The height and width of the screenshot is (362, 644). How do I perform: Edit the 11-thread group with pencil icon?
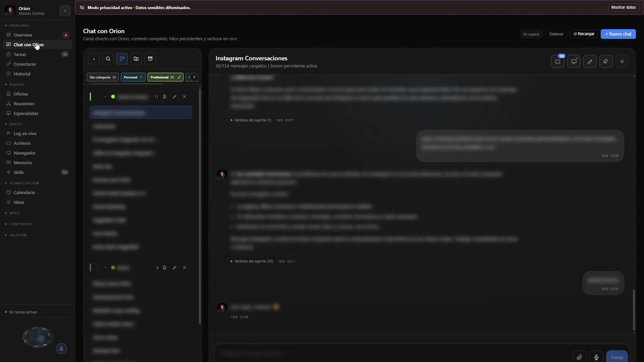(174, 97)
